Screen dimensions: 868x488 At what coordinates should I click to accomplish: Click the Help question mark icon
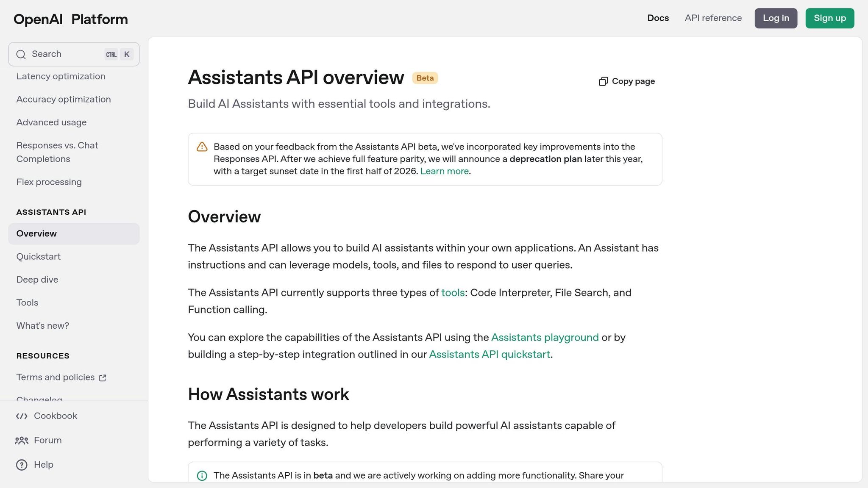click(x=22, y=465)
